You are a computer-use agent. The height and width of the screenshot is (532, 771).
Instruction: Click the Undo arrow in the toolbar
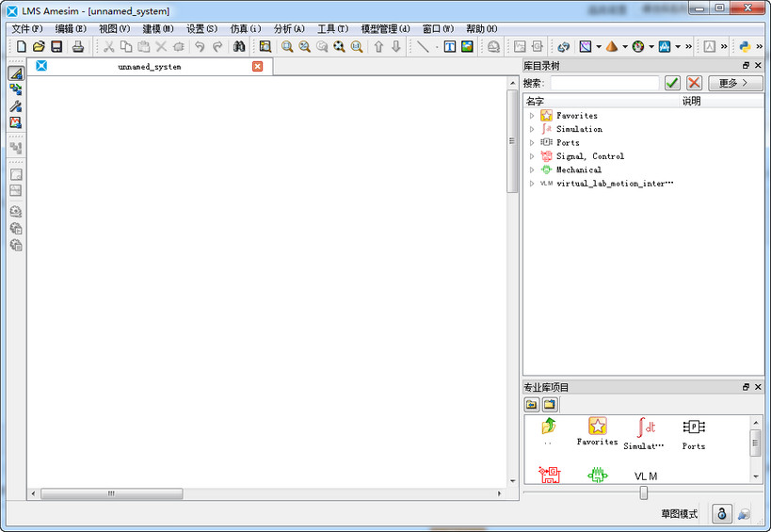(x=200, y=47)
